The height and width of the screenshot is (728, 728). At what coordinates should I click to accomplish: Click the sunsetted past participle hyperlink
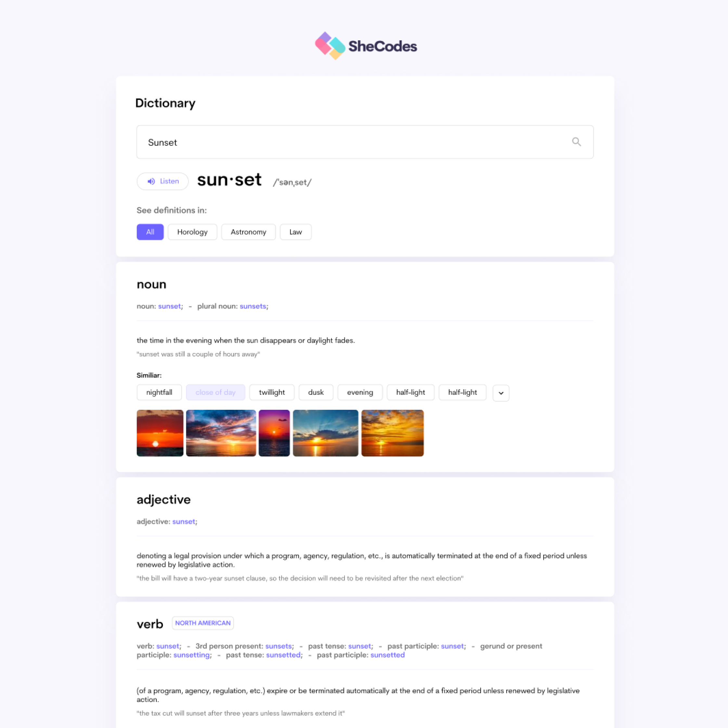pos(387,655)
